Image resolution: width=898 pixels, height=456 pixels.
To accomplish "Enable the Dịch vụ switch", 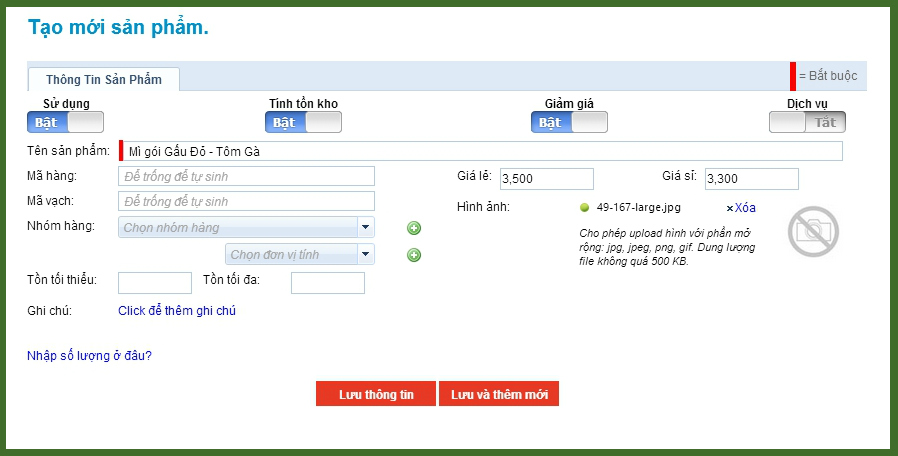I will click(x=807, y=122).
